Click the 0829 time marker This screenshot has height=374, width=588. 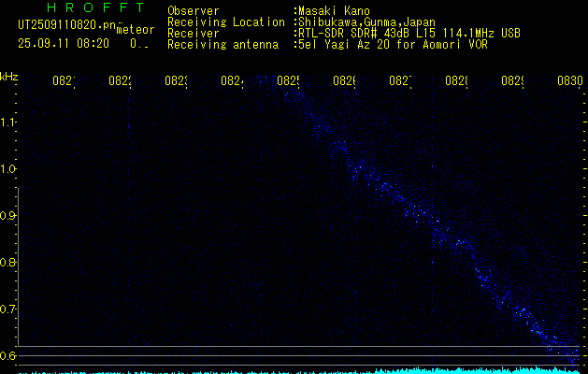click(512, 81)
